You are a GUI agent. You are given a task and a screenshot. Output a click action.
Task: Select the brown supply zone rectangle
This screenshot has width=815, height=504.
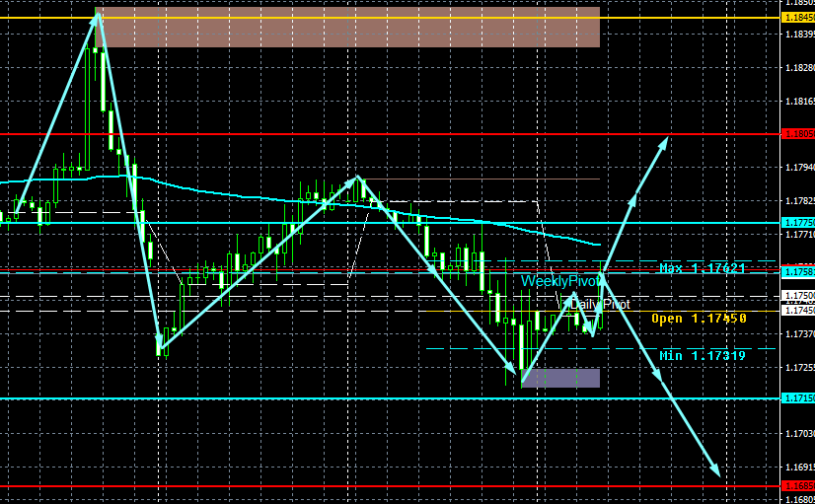(x=347, y=27)
